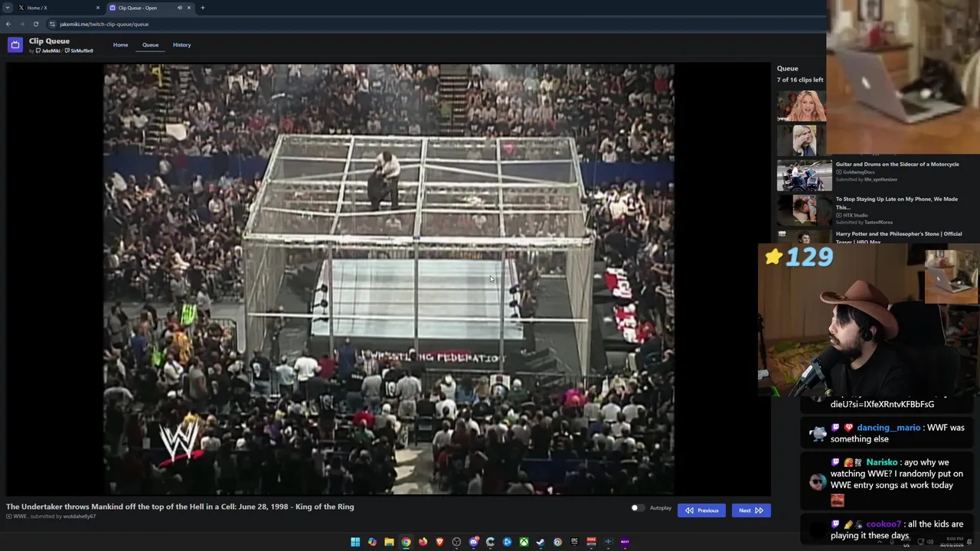Screen dimensions: 980x551
Task: Launch Brave browser from the taskbar
Action: click(439, 542)
